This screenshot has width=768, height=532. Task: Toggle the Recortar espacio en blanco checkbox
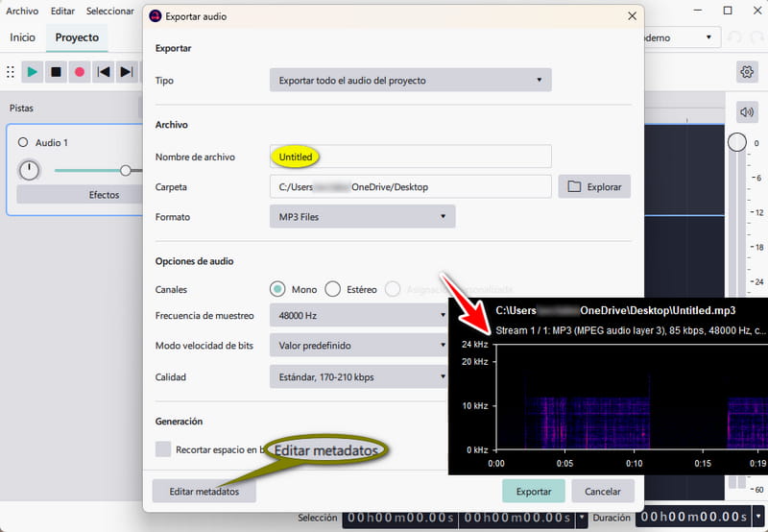tap(163, 449)
